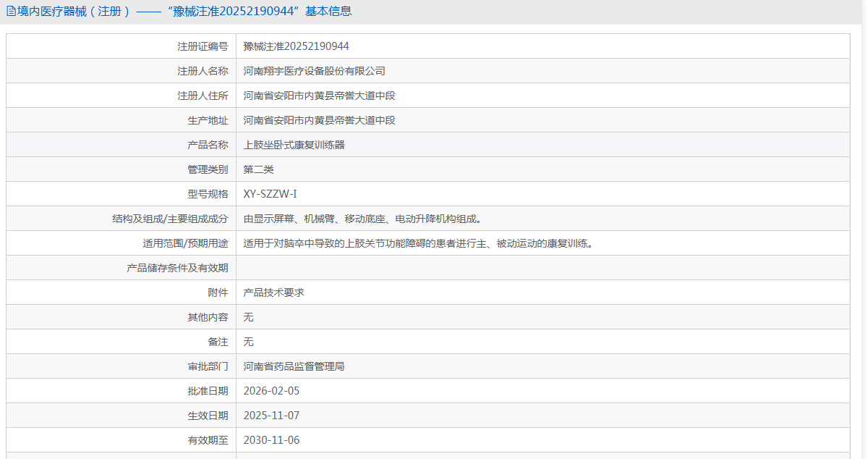Click the address value in the 生产地址 row

click(x=320, y=120)
